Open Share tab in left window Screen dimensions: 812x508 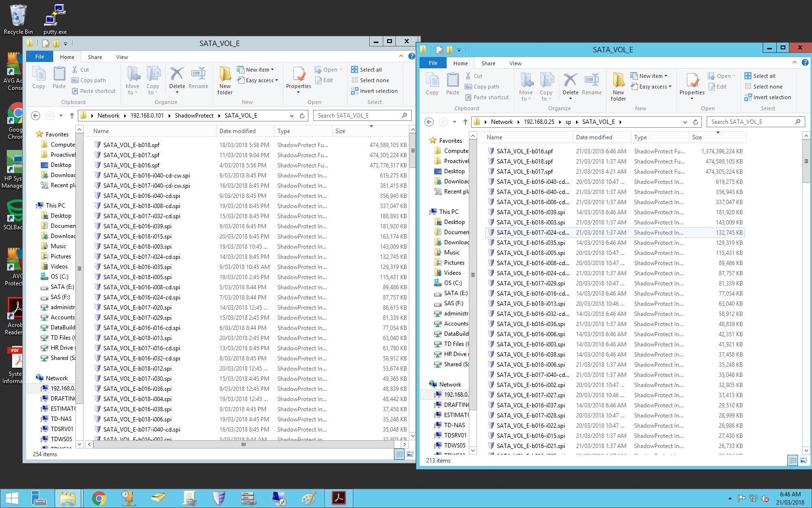pyautogui.click(x=95, y=57)
